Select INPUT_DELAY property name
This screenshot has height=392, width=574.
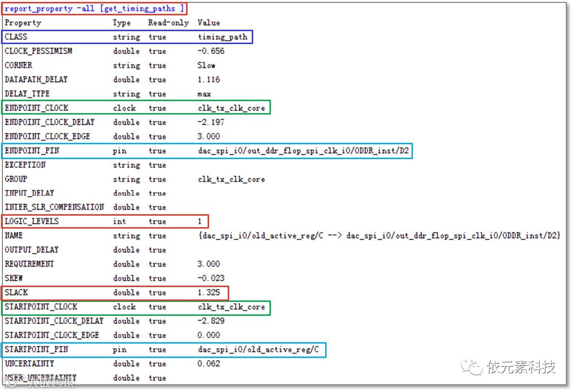(x=29, y=193)
